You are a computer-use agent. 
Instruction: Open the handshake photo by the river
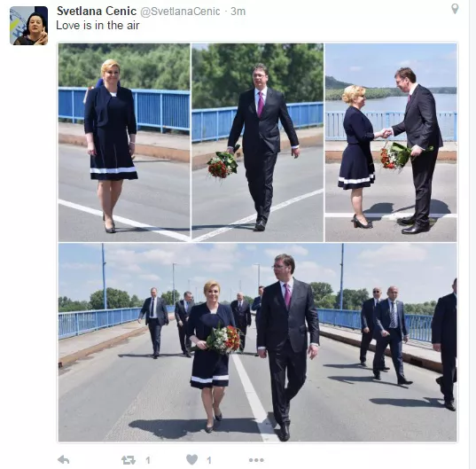(391, 143)
